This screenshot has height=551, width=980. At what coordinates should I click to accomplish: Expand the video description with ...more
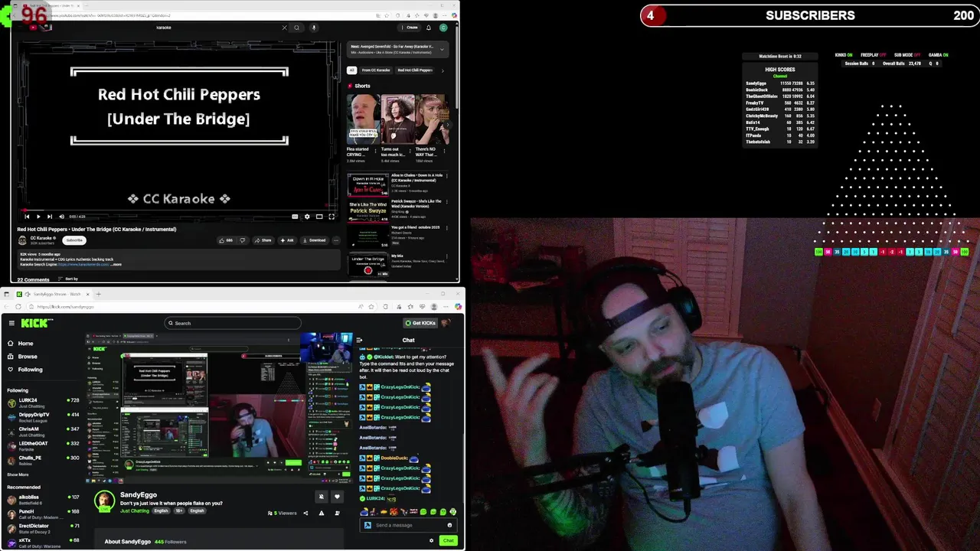point(116,264)
